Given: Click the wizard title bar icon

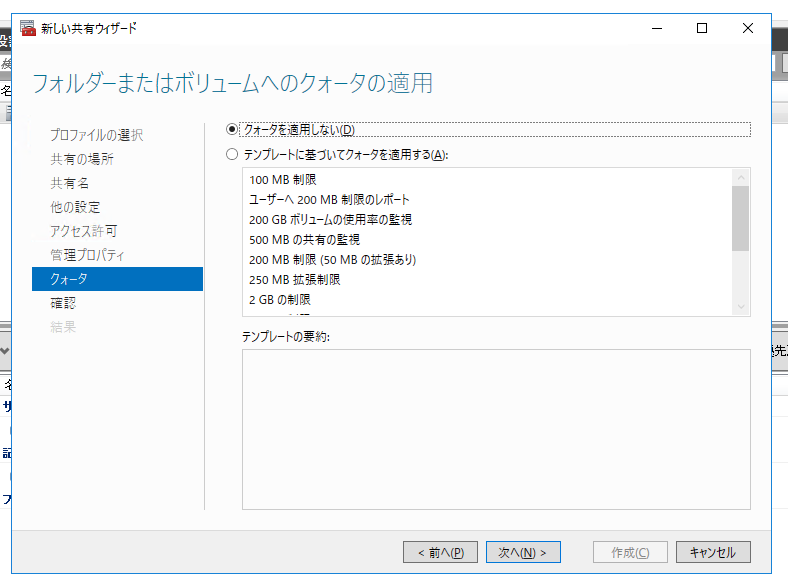Looking at the screenshot, I should pos(28,28).
